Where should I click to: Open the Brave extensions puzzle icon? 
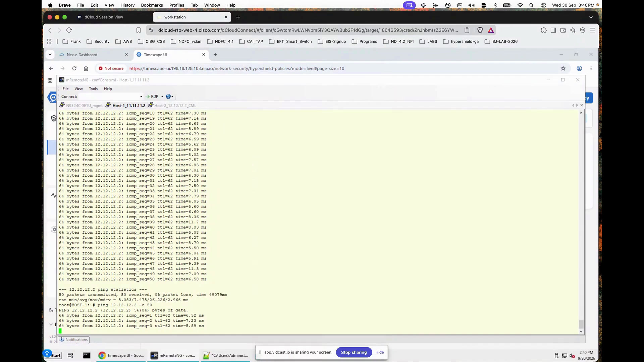544,30
